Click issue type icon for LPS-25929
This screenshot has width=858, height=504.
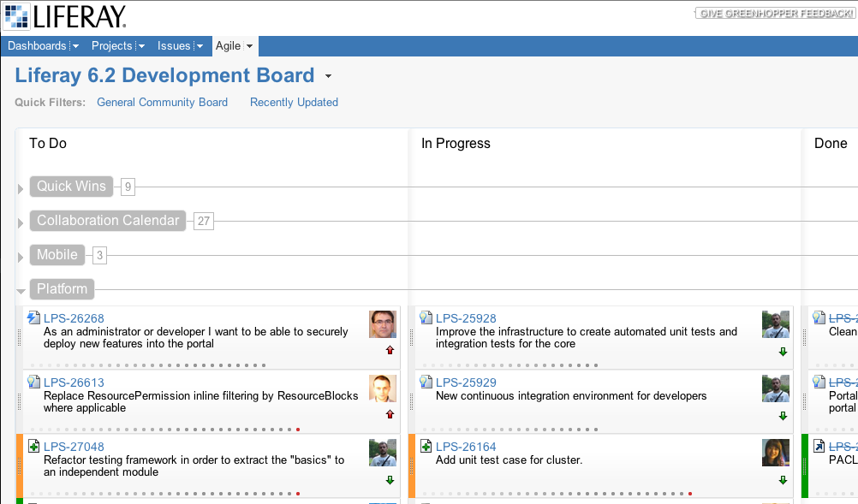coord(426,382)
